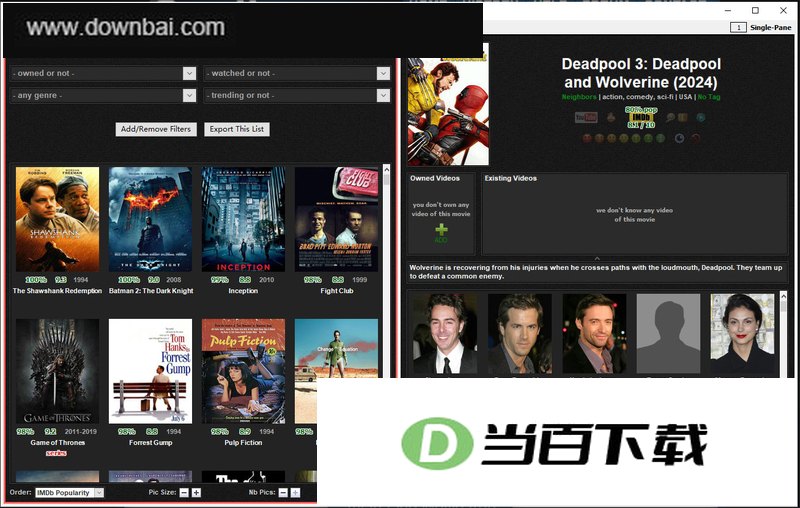Click the actress photo with red lipstick
Viewport: 800px width, 508px height.
point(742,334)
